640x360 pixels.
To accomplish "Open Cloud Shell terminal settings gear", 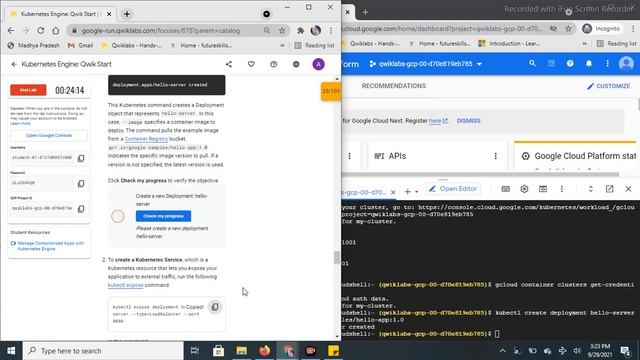I will (x=524, y=189).
